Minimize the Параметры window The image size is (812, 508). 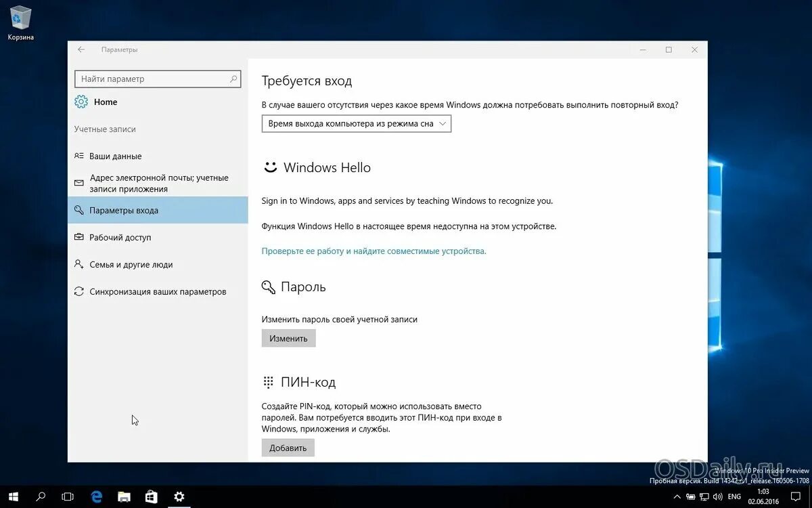[x=643, y=49]
